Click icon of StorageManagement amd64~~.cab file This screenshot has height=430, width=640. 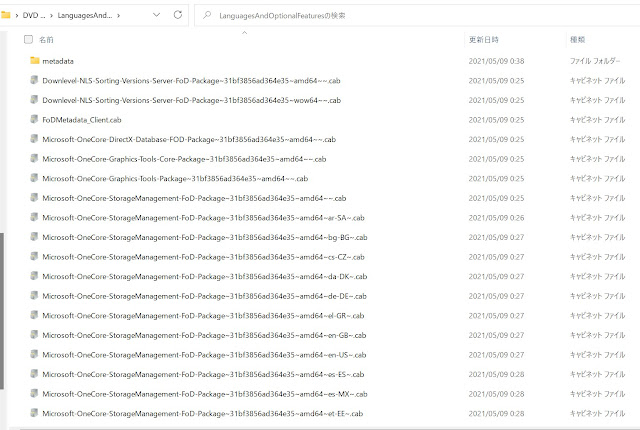tap(34, 197)
